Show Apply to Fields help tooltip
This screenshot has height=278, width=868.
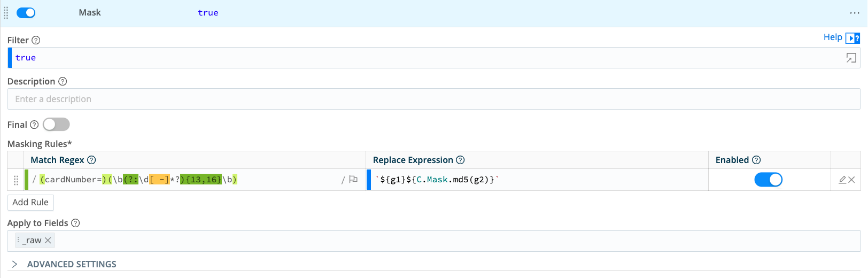point(75,223)
